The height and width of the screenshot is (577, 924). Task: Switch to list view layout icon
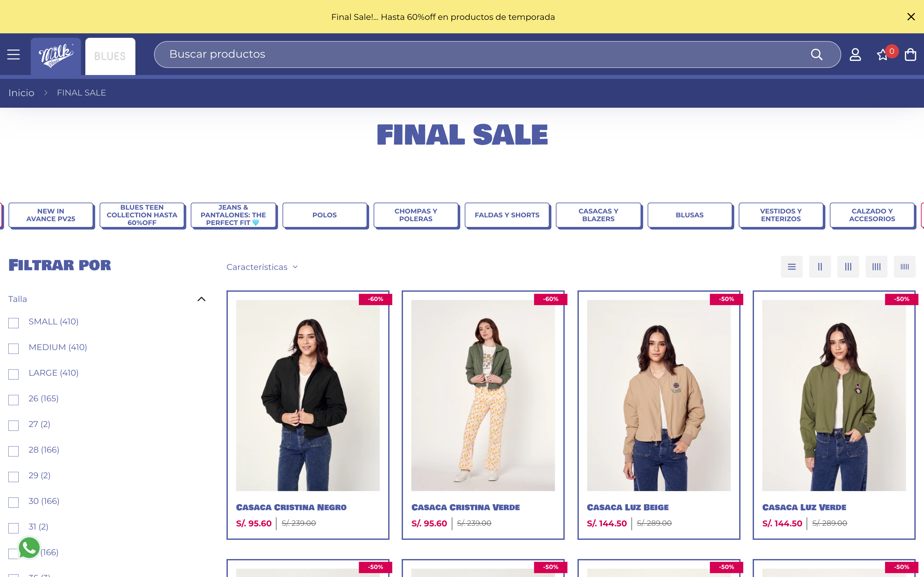click(x=791, y=267)
